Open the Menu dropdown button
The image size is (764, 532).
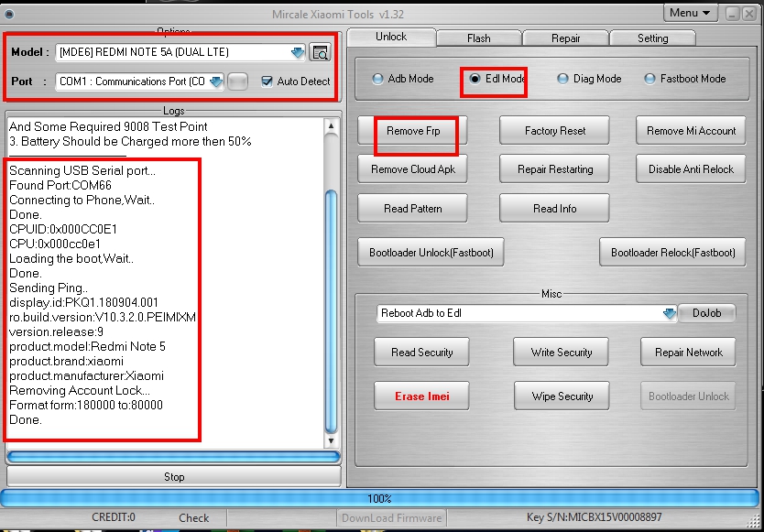(690, 13)
